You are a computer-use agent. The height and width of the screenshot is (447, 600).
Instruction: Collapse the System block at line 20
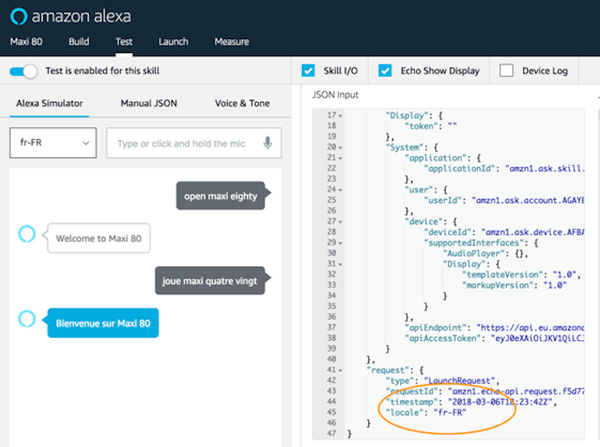341,146
